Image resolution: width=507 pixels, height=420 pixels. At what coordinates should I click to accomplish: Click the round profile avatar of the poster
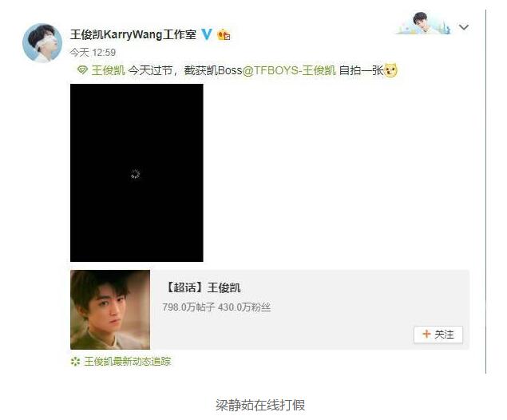pos(42,43)
